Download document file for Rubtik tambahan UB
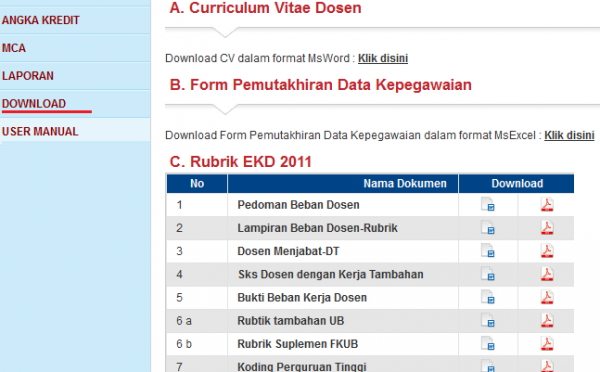 pos(488,320)
